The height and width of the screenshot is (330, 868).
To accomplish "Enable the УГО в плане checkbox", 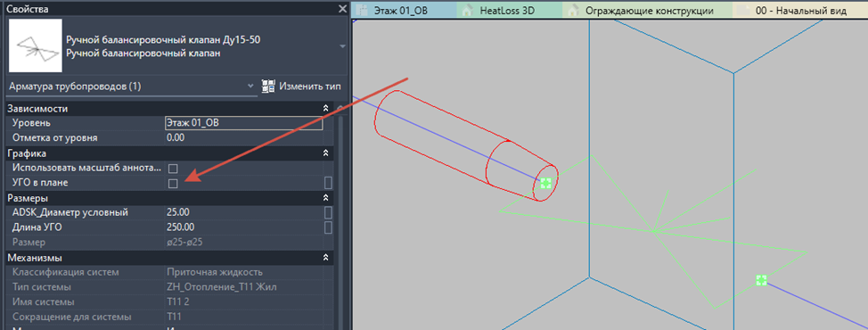I will click(x=173, y=183).
